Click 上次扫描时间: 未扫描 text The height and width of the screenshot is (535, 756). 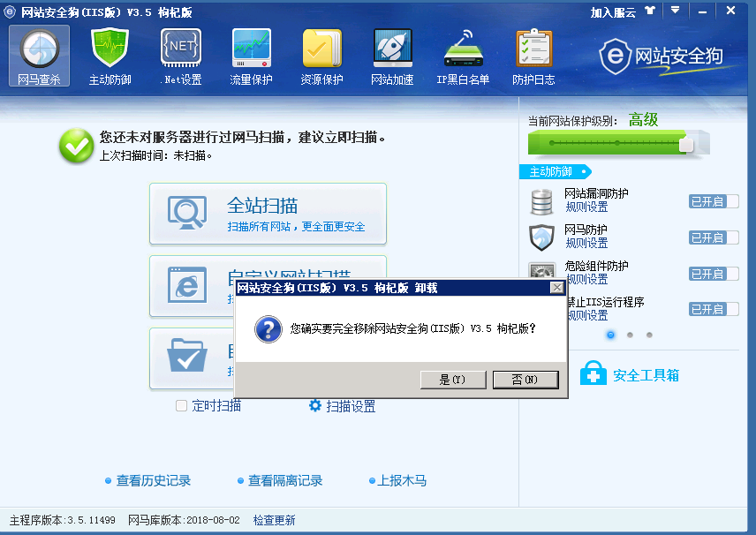point(155,155)
